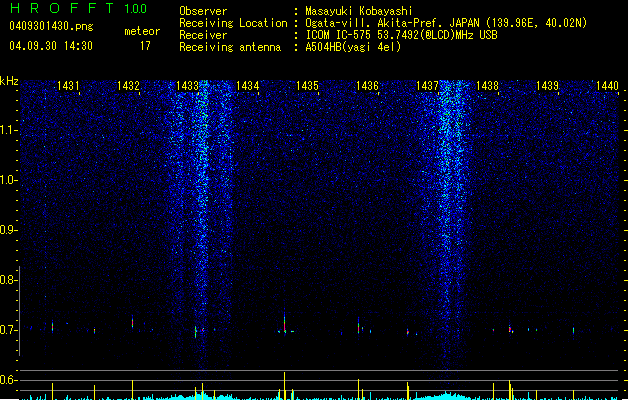Click the 1440 time axis label
Viewport: 629px width, 400px height.
click(607, 85)
